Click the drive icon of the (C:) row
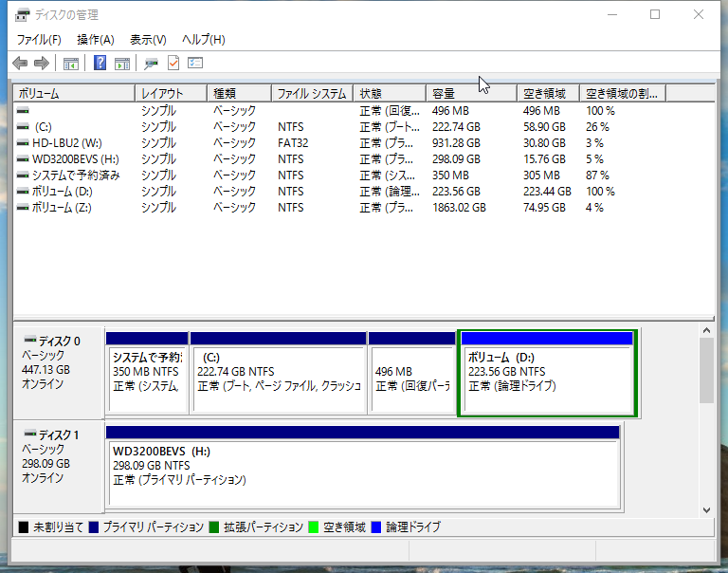728x573 pixels. 23,127
